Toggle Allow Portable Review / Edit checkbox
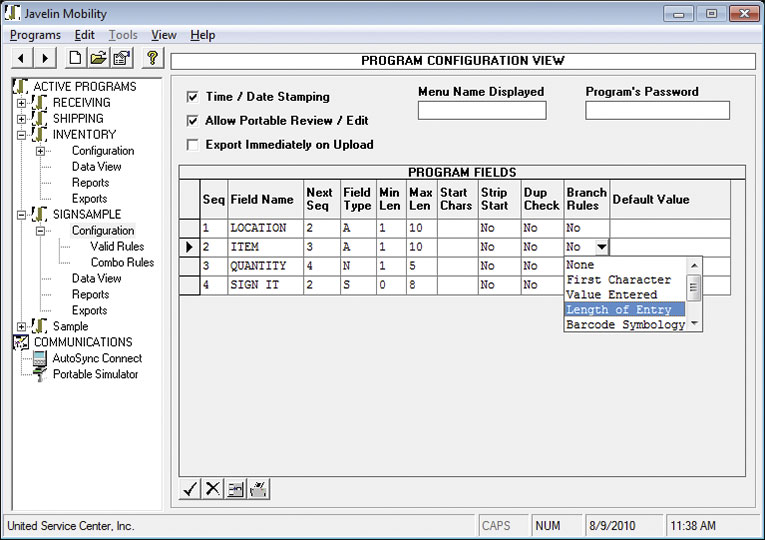Viewport: 765px width, 540px height. (193, 120)
